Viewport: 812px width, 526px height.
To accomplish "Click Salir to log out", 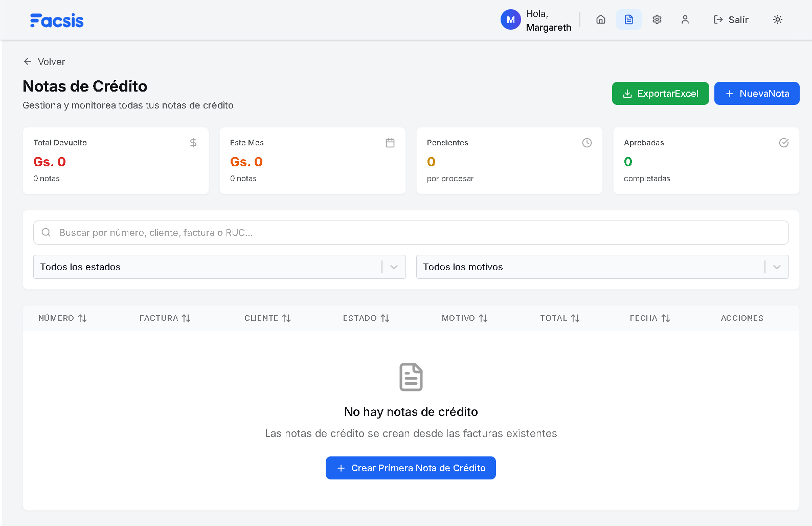I will (x=731, y=20).
